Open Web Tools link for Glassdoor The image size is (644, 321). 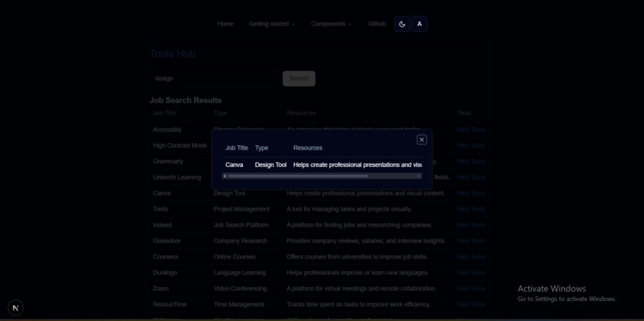pos(471,240)
